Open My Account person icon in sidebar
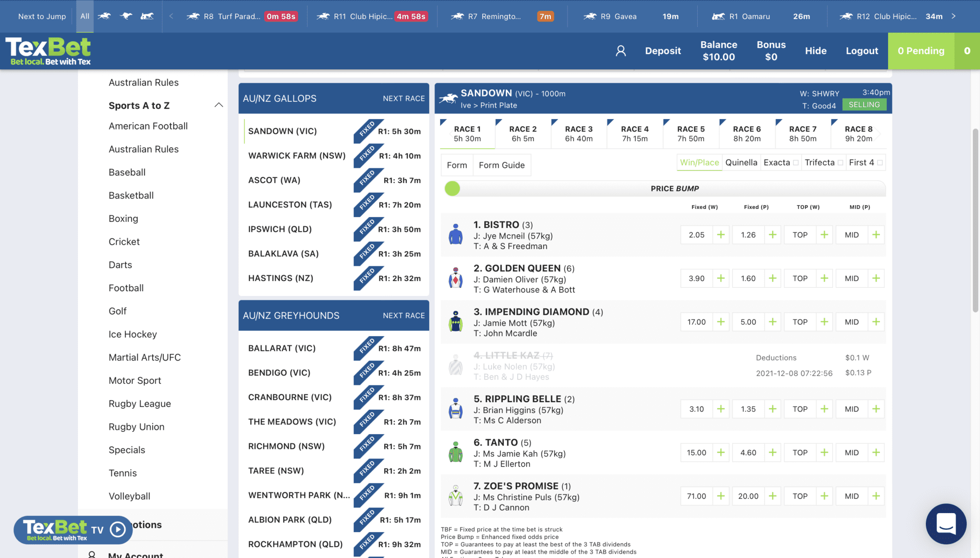The height and width of the screenshot is (558, 980). pos(92,555)
